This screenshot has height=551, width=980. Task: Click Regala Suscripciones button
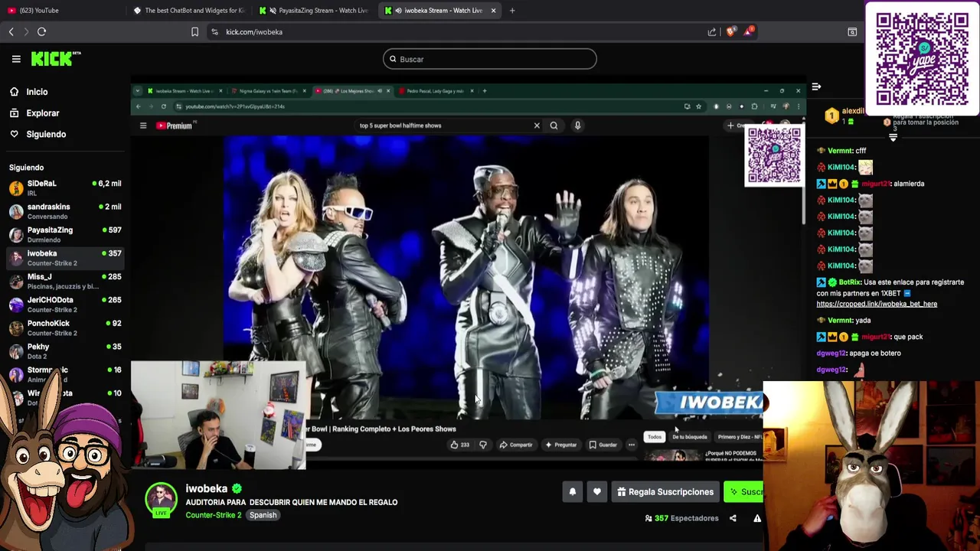(x=665, y=492)
